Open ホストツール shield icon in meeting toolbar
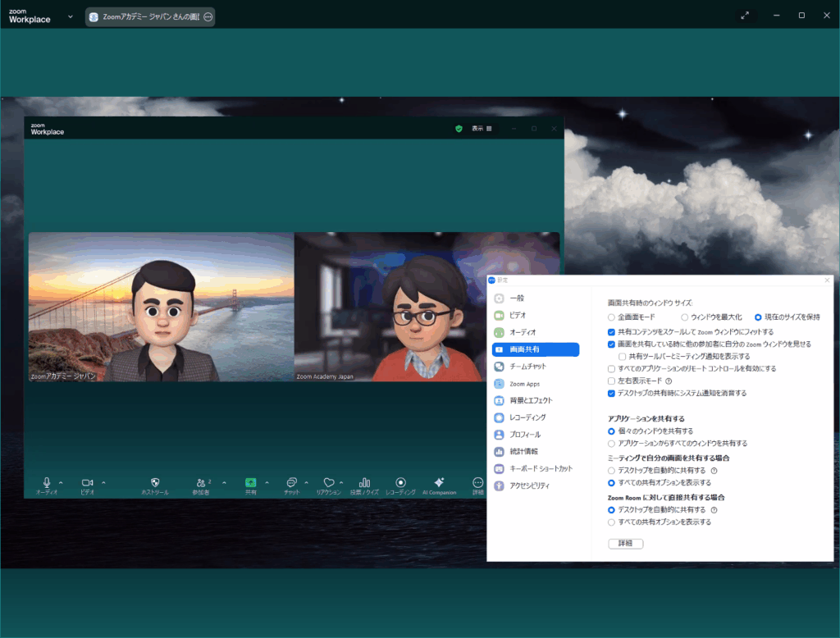 coord(155,483)
